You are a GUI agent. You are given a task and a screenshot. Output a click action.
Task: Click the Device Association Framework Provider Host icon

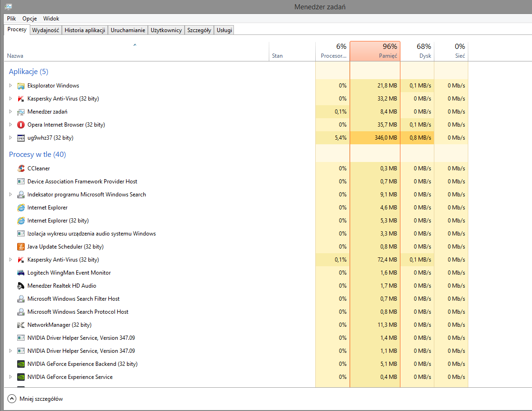21,182
